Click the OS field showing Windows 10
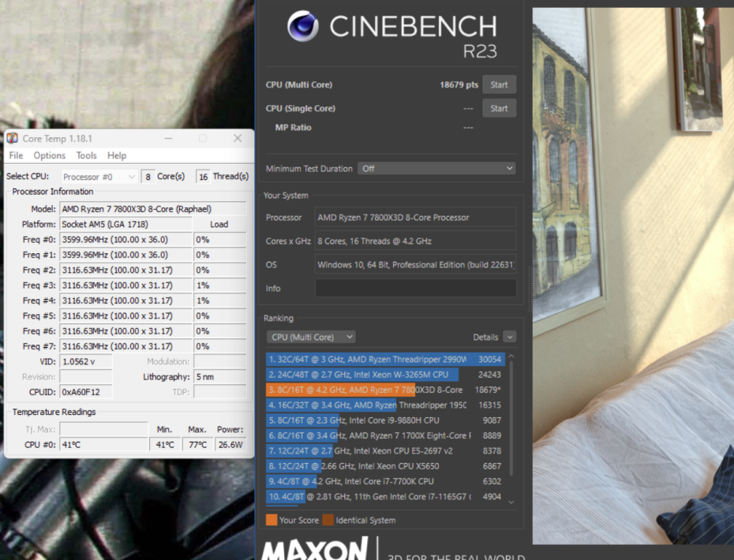Viewport: 734px width, 560px height. (x=416, y=265)
